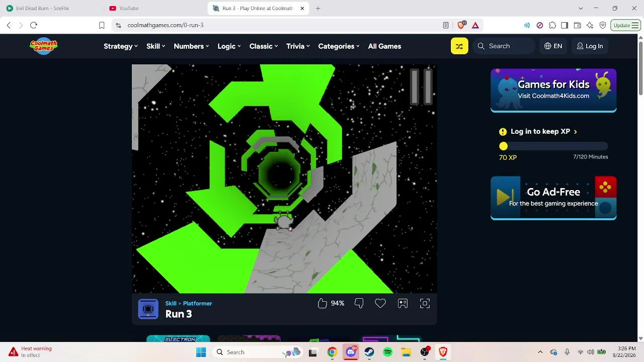Open the Windows Start menu
The height and width of the screenshot is (362, 644).
[201, 352]
